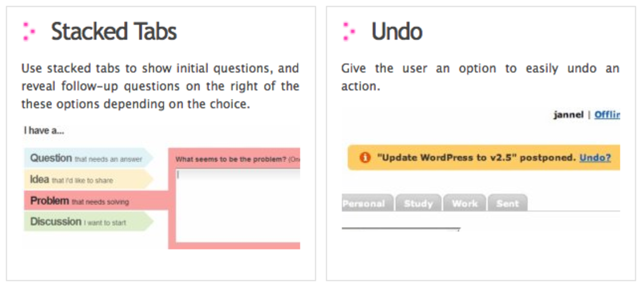Click the Stacked Tabs heading
The width and height of the screenshot is (644, 292).
tap(113, 31)
